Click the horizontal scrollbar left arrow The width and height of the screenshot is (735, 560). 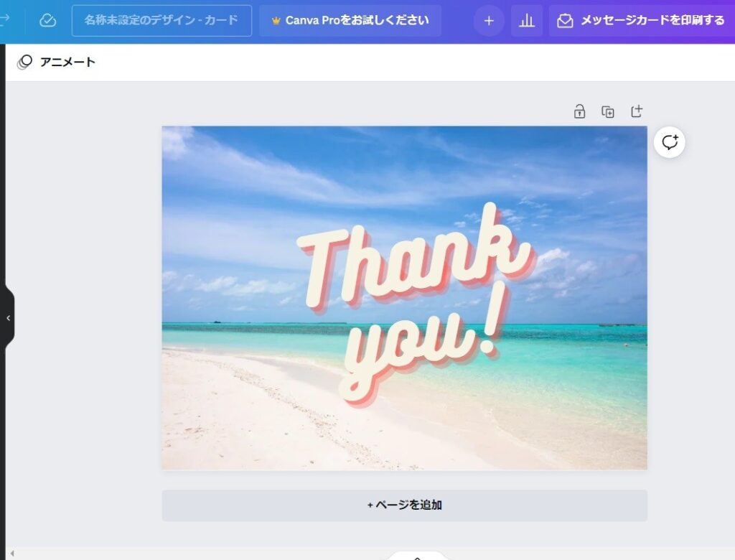pyautogui.click(x=12, y=554)
